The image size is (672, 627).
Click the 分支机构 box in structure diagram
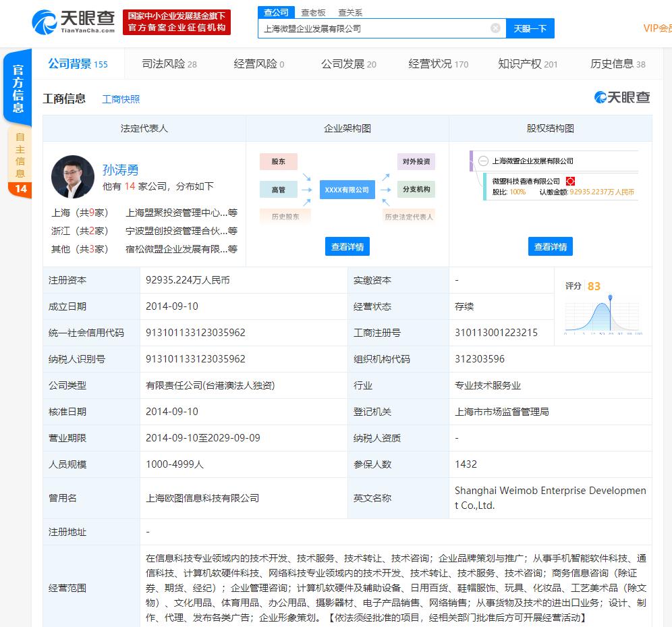(x=416, y=189)
